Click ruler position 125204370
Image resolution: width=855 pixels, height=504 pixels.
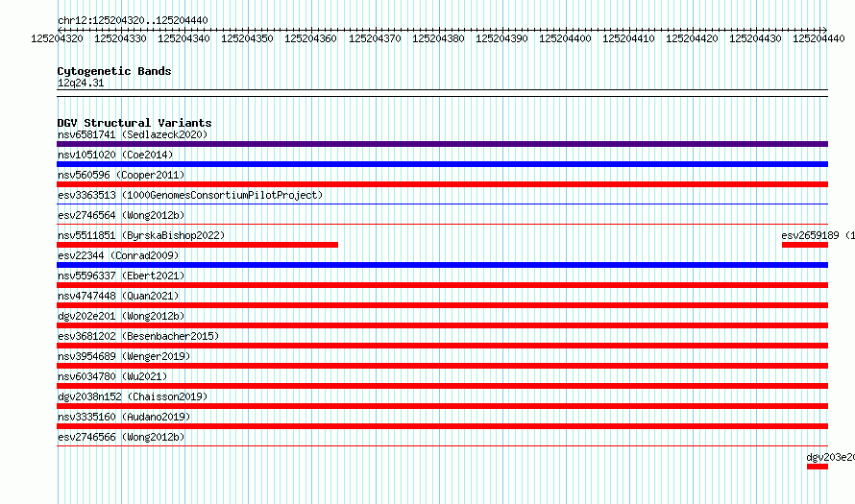pos(375,38)
